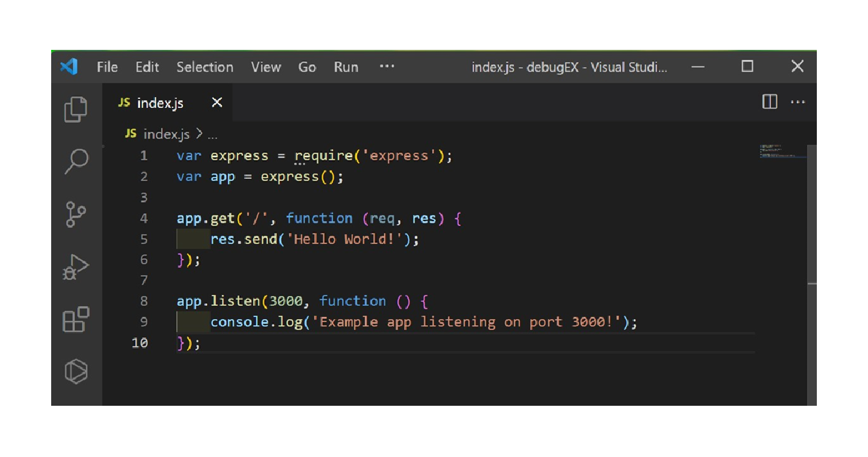Open the editor More Actions ellipsis menu
868x457 pixels.
(798, 101)
